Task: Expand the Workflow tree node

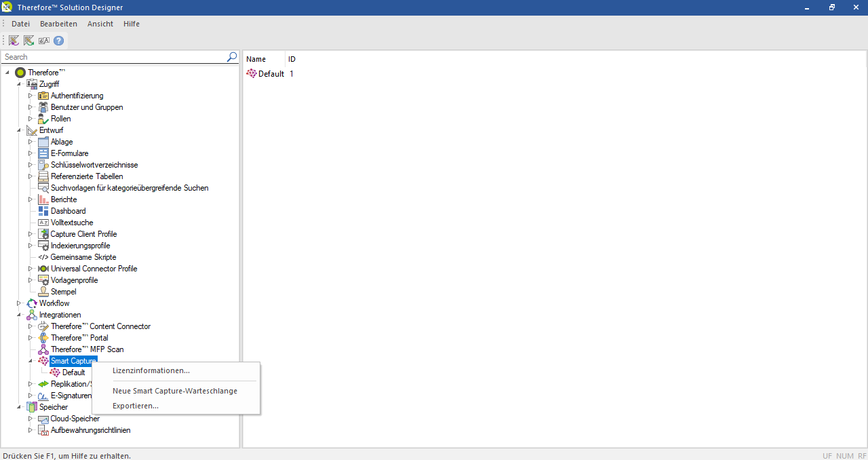Action: pos(19,303)
